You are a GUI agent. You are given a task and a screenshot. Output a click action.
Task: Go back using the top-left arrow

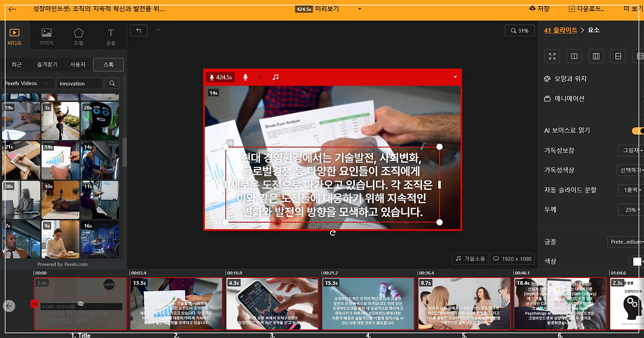click(x=13, y=9)
